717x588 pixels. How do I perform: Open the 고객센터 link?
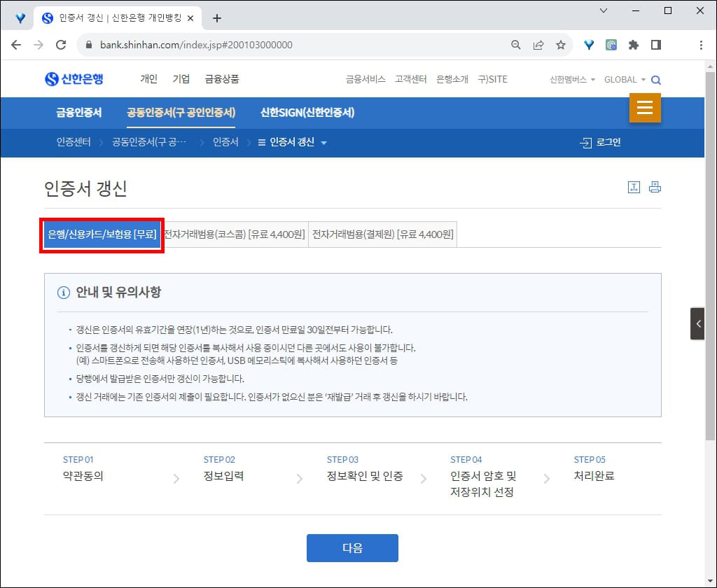(411, 79)
